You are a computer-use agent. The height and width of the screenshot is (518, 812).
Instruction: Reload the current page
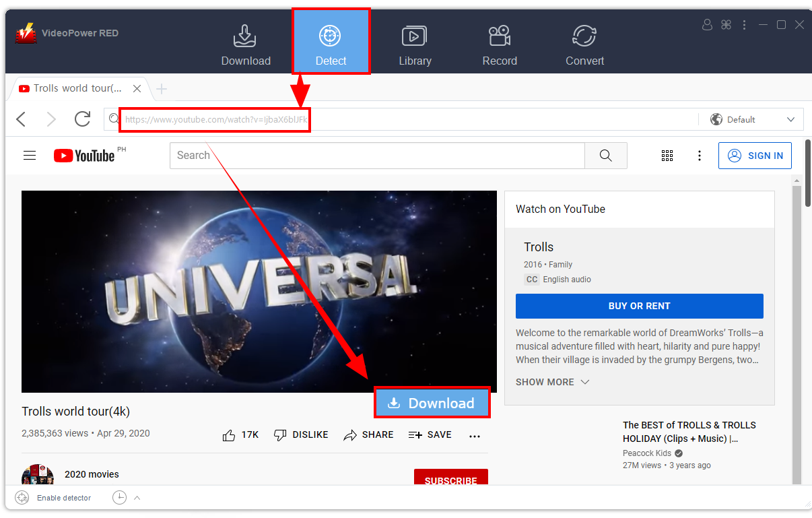click(x=82, y=119)
